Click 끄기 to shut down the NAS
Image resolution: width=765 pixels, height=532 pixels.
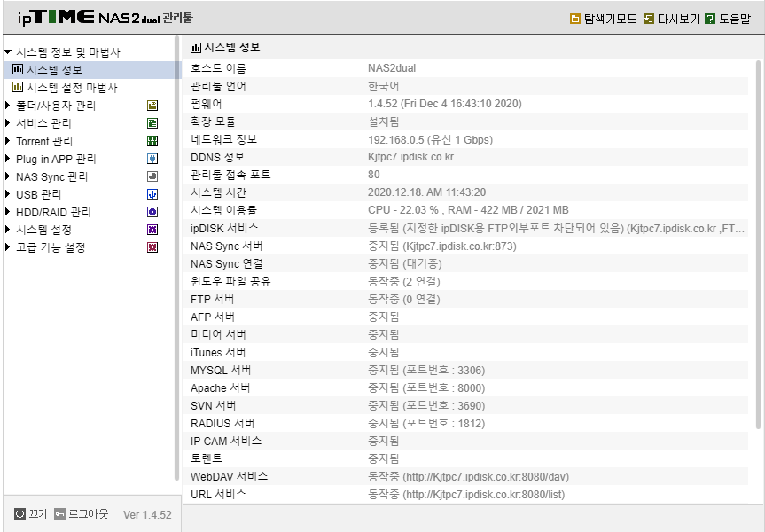(38, 514)
